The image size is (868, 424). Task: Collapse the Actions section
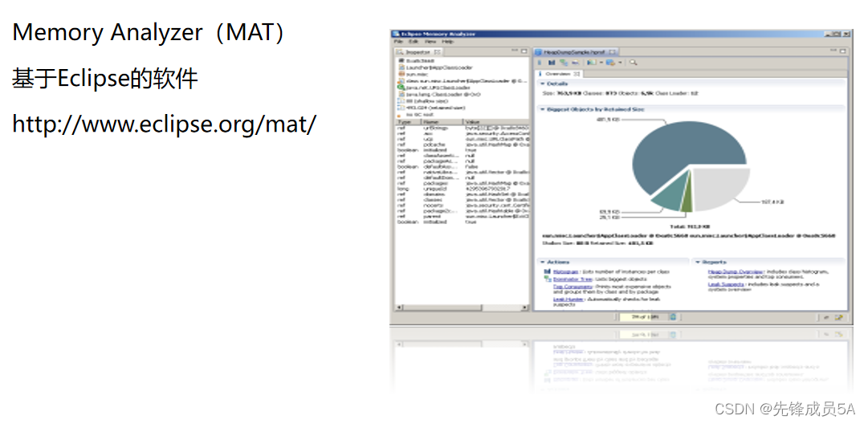point(543,262)
